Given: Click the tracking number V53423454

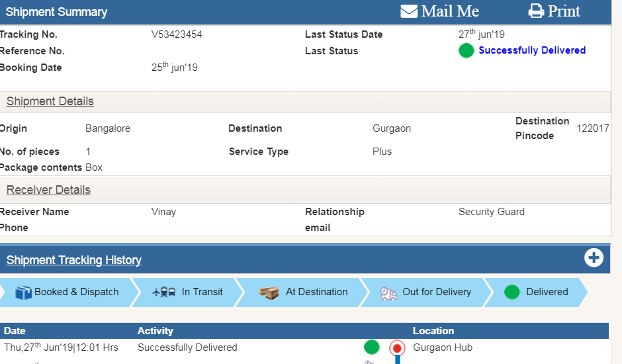Looking at the screenshot, I should pyautogui.click(x=177, y=34).
